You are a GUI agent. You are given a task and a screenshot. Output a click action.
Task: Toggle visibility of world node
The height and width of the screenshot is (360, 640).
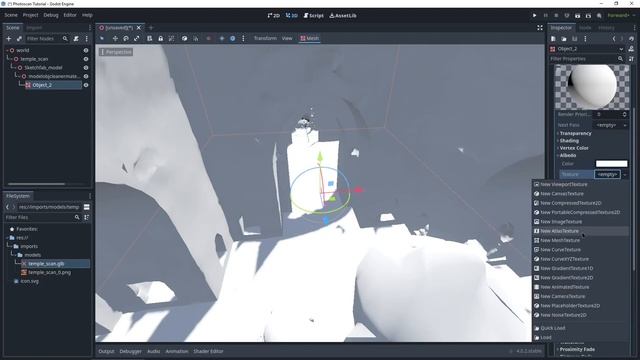pos(86,50)
